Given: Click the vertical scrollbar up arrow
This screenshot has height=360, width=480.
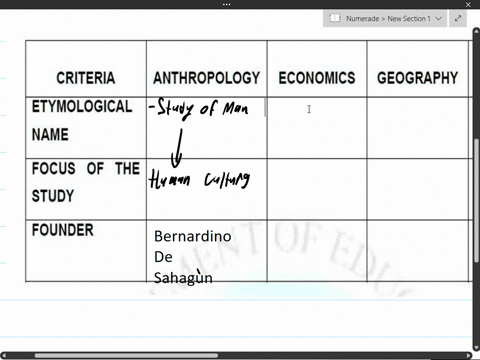Looking at the screenshot, I should (476, 32).
